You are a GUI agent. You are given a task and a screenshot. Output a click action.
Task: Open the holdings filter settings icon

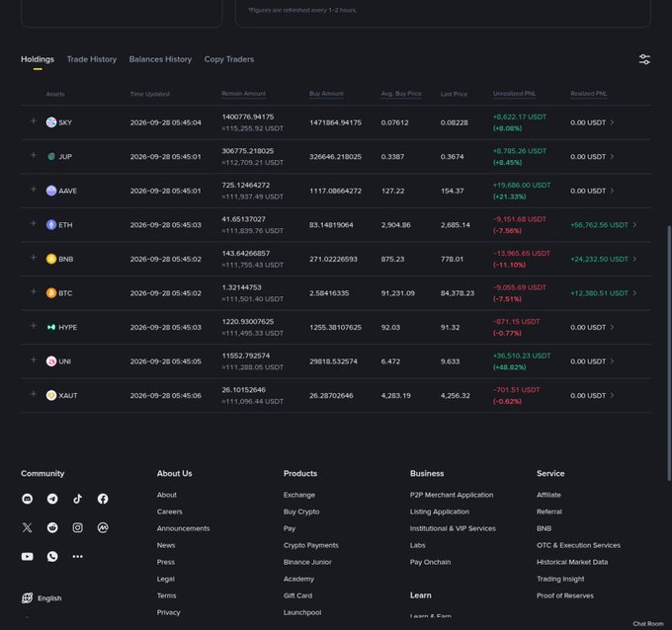pos(644,59)
